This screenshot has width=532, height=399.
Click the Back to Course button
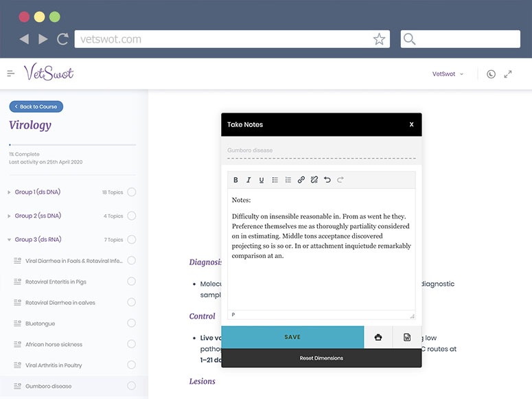36,106
